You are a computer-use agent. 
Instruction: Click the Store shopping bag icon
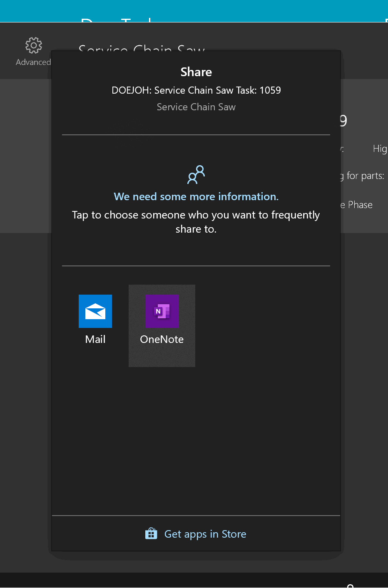coord(151,533)
